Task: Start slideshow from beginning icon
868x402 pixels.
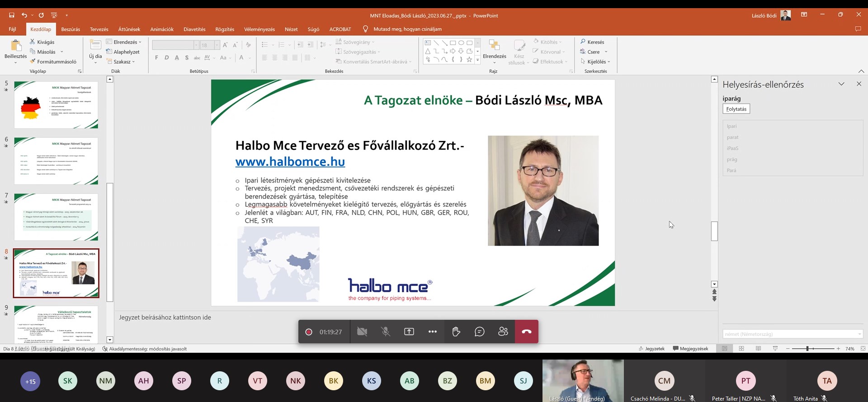Action: tap(54, 15)
